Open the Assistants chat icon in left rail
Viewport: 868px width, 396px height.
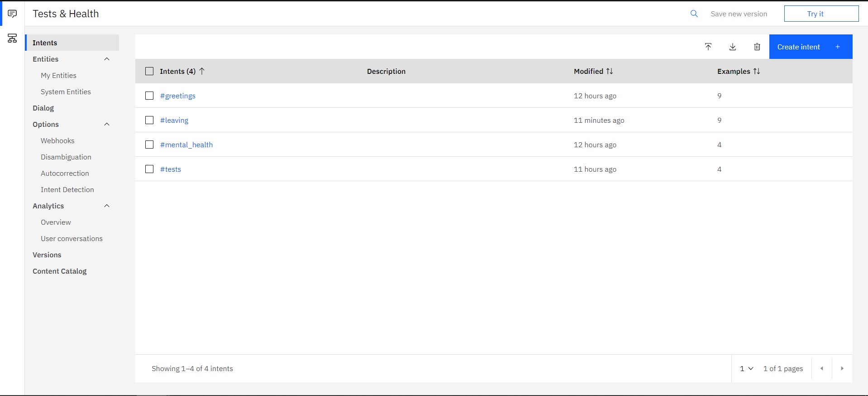click(x=12, y=14)
